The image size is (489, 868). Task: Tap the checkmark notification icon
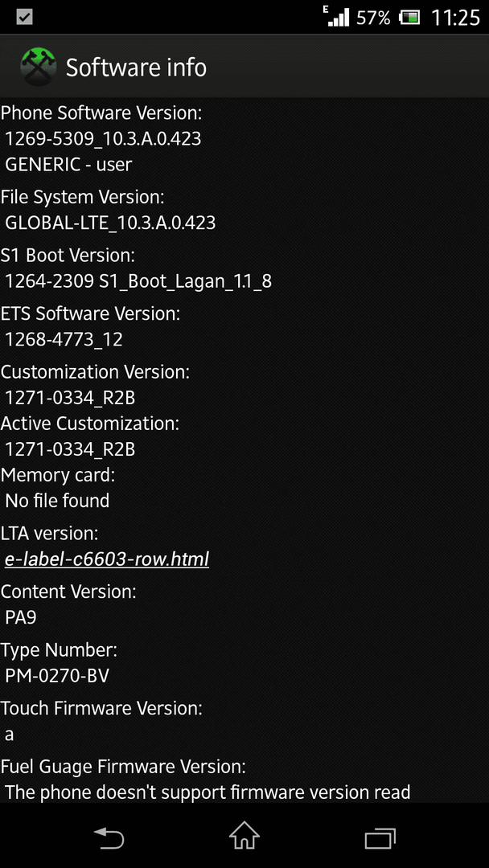tap(24, 17)
